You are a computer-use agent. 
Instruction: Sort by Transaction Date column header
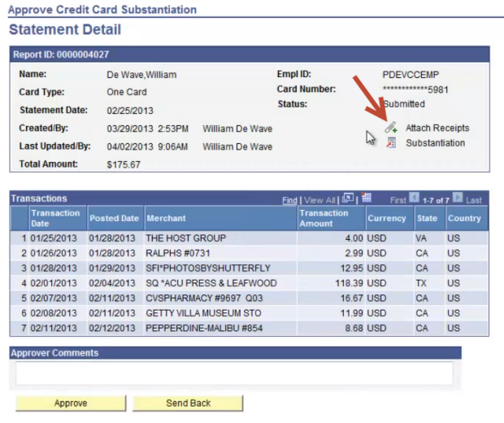(55, 218)
